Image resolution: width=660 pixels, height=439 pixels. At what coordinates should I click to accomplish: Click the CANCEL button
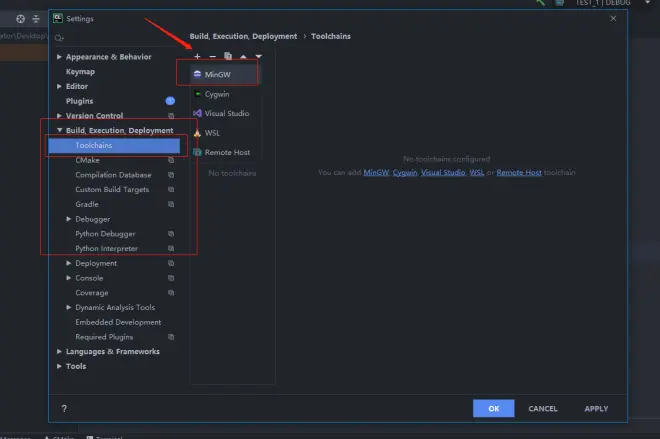click(543, 409)
